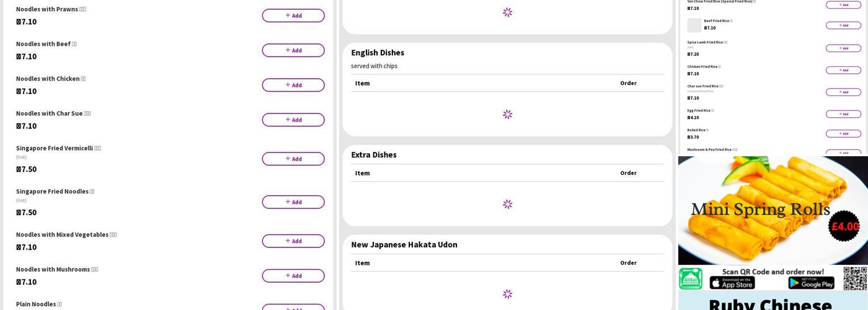This screenshot has width=868, height=310.
Task: Add Singapore Fried Vermicelli to basket
Action: click(293, 159)
